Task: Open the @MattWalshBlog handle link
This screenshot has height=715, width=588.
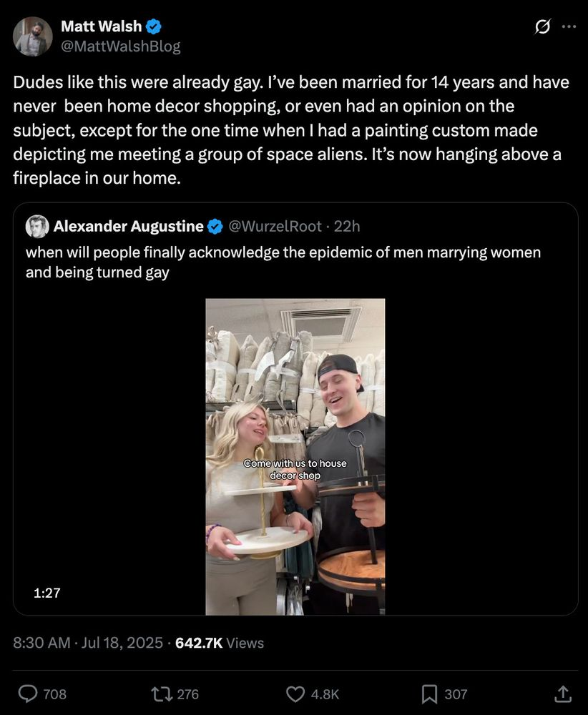Action: tap(120, 46)
